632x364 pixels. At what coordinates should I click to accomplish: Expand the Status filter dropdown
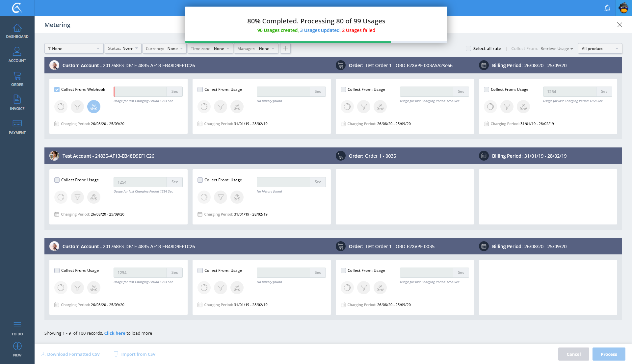[x=123, y=48]
